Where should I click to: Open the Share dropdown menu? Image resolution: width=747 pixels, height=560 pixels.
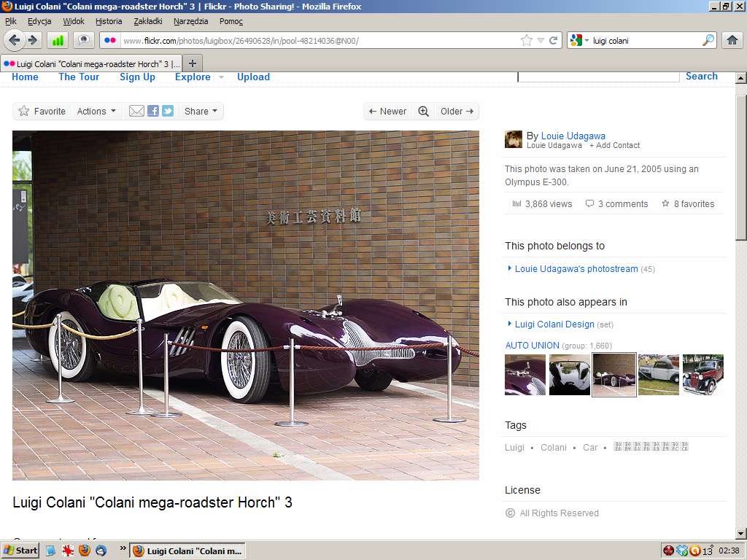(x=201, y=111)
